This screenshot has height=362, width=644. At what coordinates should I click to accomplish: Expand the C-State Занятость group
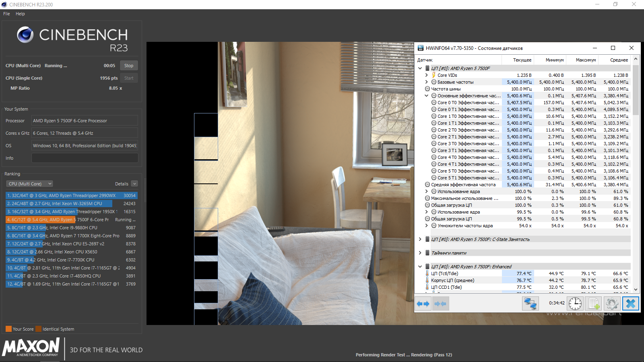pos(420,239)
